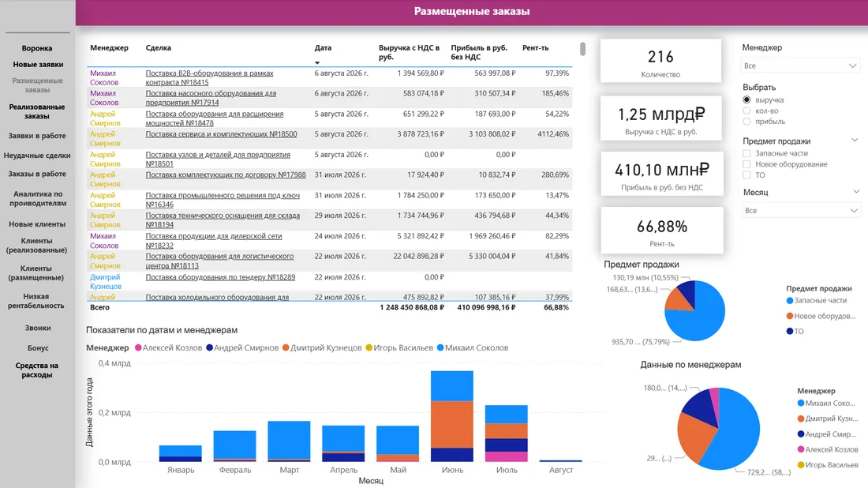Navigate to Неудачные сделки
This screenshot has width=868, height=488.
coord(37,156)
